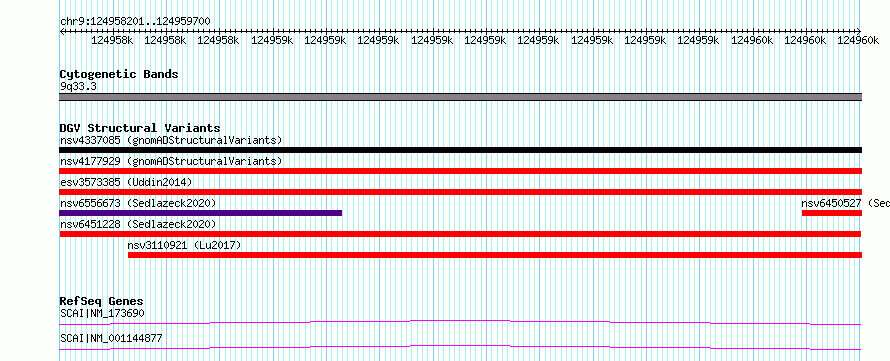Select the purple nsv6556673 variant bar
The width and height of the screenshot is (890, 361).
click(x=201, y=213)
